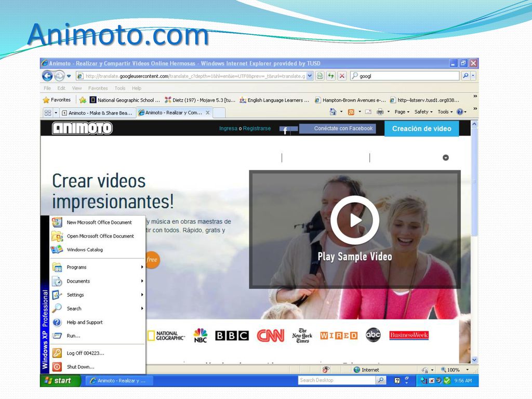Open Windows Catalog from Start menu
532x399 pixels.
[98, 249]
